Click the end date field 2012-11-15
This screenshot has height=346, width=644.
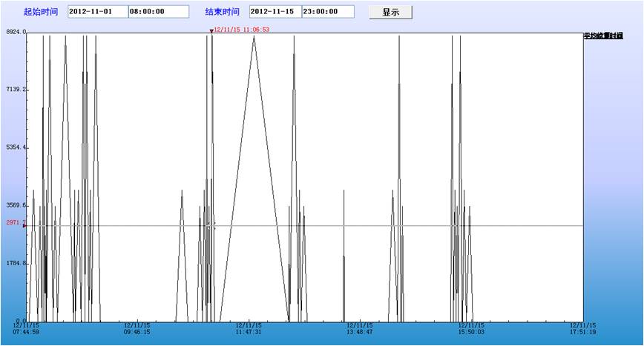click(x=275, y=12)
